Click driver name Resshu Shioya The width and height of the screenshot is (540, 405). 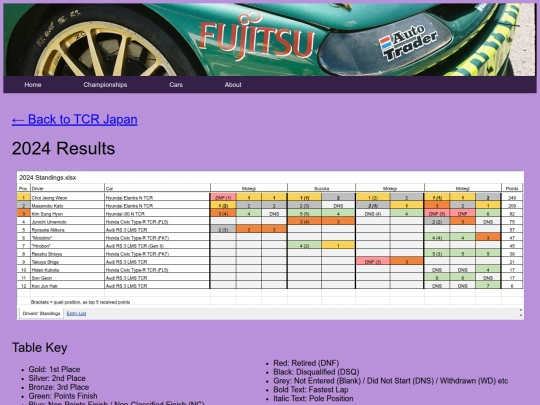pos(47,254)
